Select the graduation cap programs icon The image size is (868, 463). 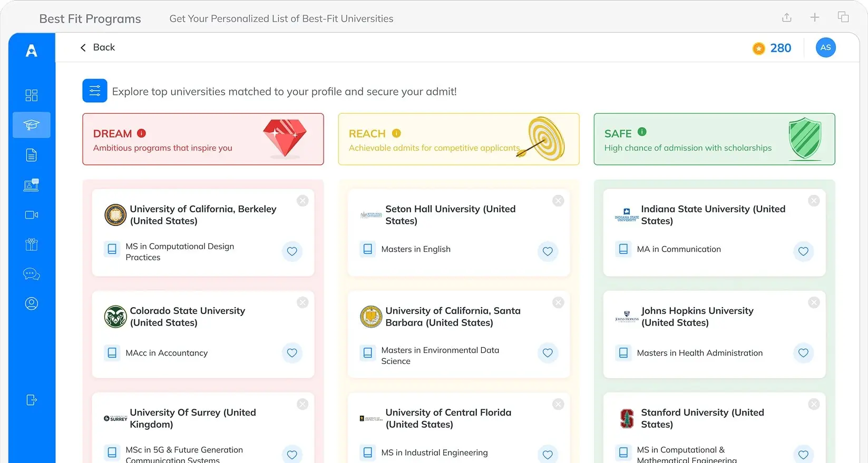(x=32, y=125)
